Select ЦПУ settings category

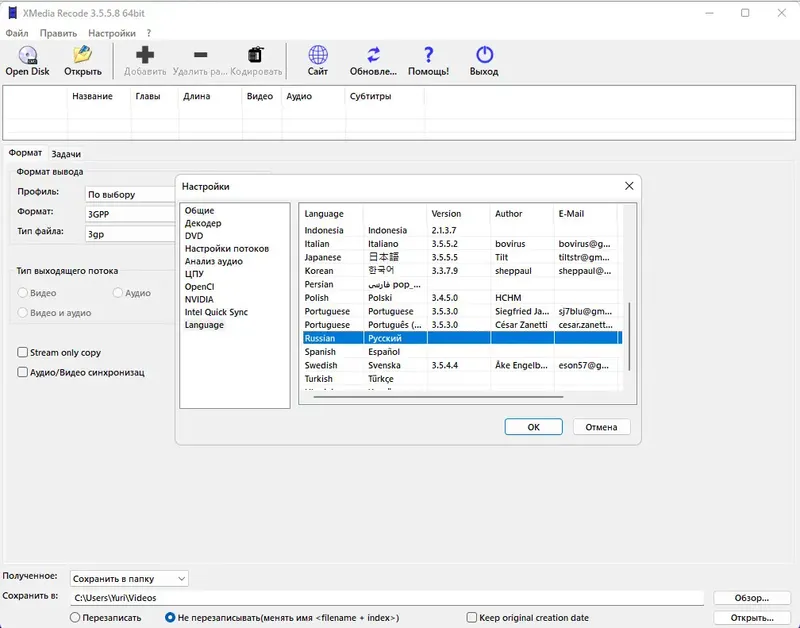(x=194, y=274)
